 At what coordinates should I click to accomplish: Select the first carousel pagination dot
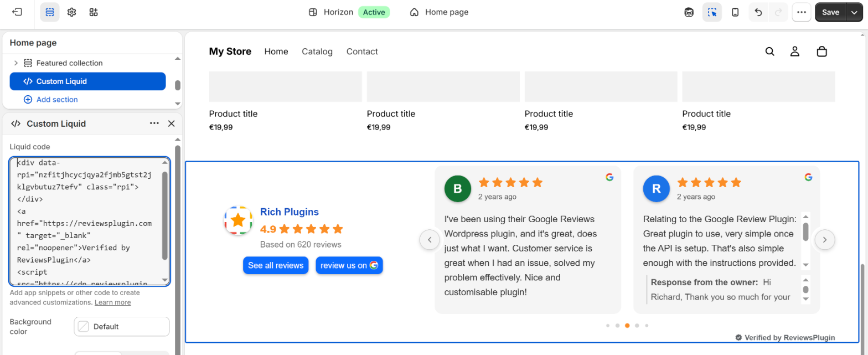[x=608, y=326]
